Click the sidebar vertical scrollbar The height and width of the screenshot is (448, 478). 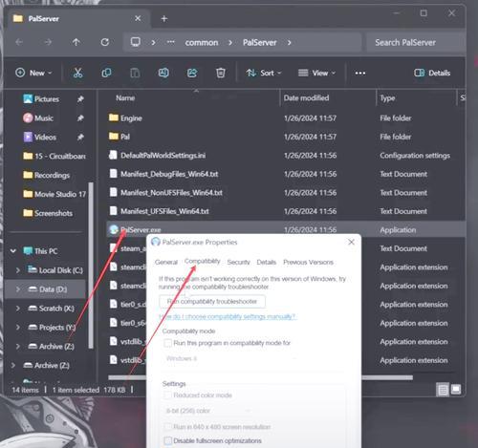(91, 265)
